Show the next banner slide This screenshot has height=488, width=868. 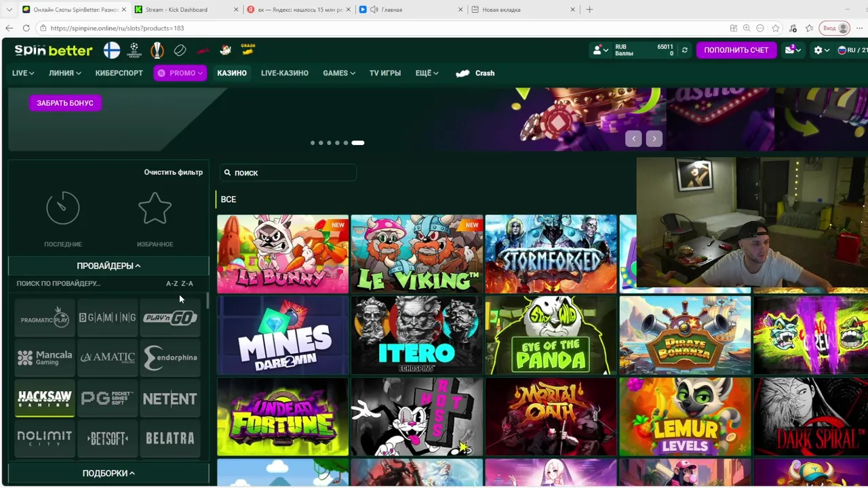coord(654,138)
